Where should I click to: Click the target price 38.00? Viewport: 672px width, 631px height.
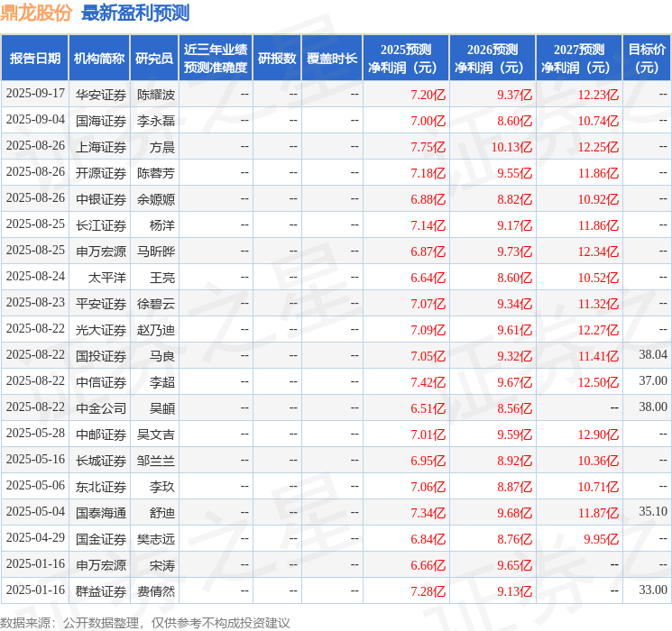pos(653,407)
